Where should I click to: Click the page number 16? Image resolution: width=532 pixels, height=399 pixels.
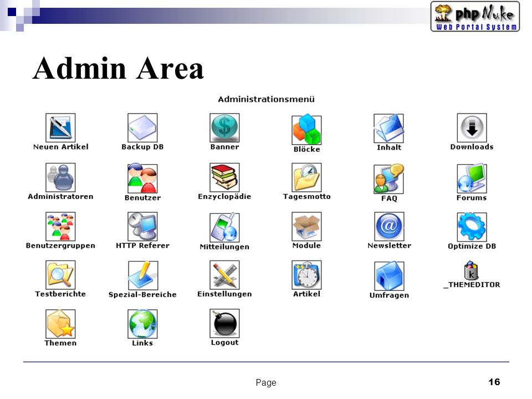point(494,382)
